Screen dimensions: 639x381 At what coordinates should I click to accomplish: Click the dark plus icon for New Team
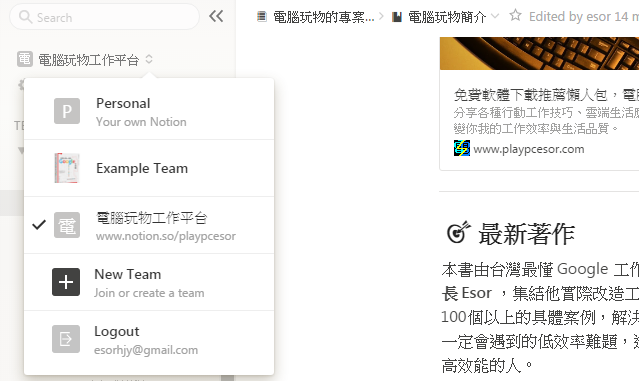pyautogui.click(x=66, y=282)
